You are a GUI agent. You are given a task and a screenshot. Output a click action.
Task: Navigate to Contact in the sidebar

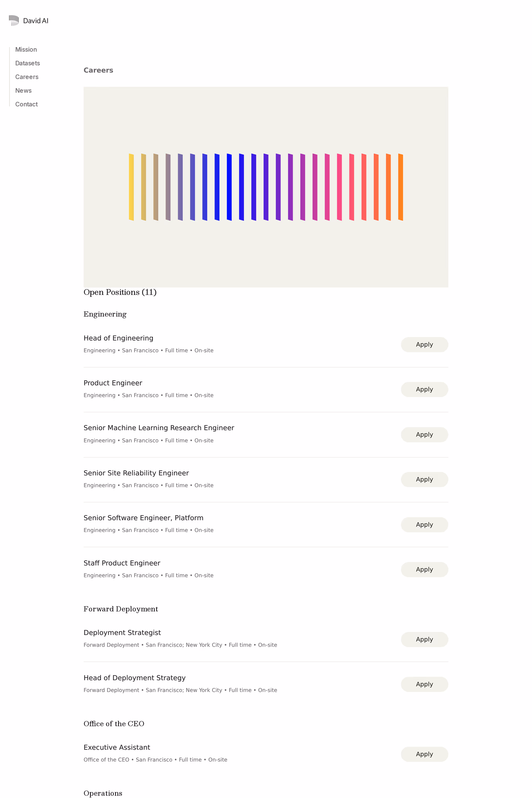26,104
